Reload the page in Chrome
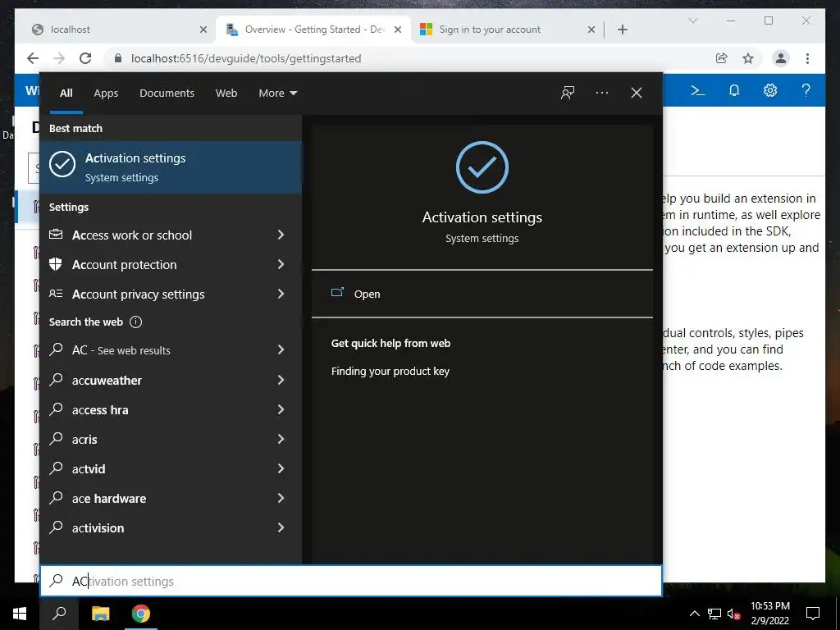The image size is (840, 630). pos(85,58)
